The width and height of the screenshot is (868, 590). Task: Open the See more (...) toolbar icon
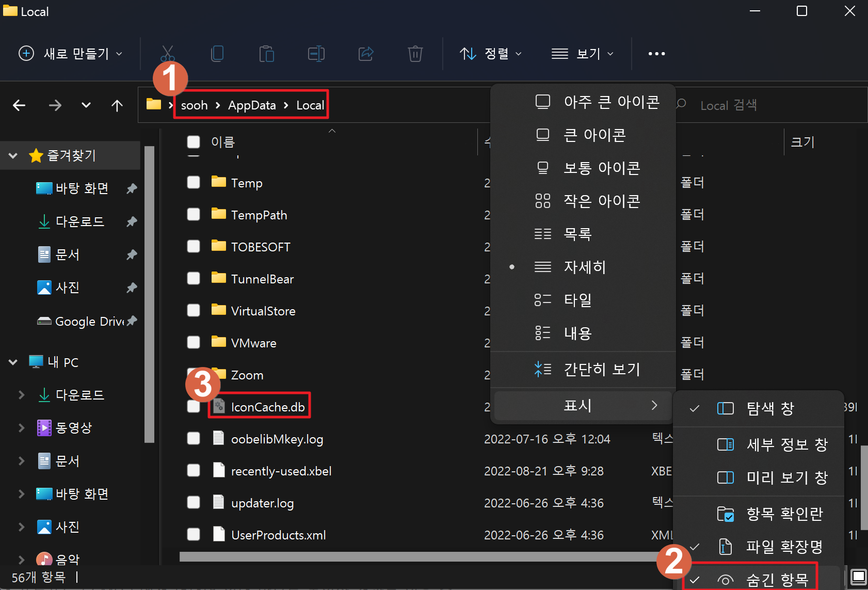tap(656, 53)
